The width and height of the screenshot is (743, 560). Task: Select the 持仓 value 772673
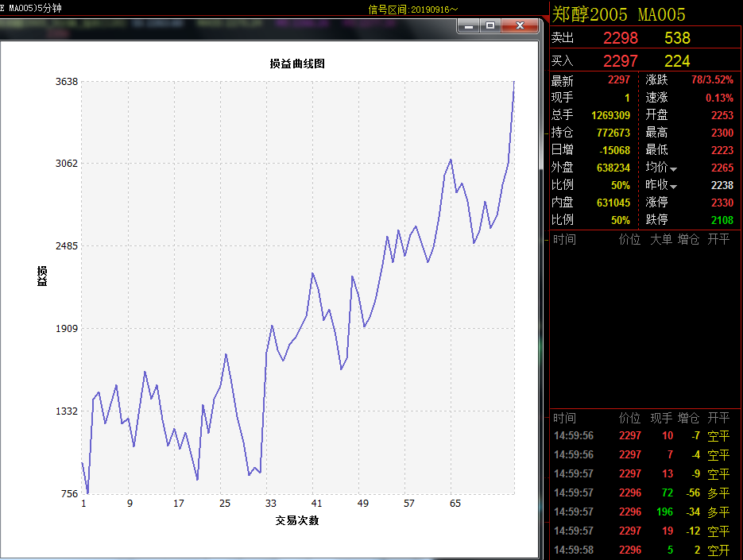pyautogui.click(x=613, y=133)
